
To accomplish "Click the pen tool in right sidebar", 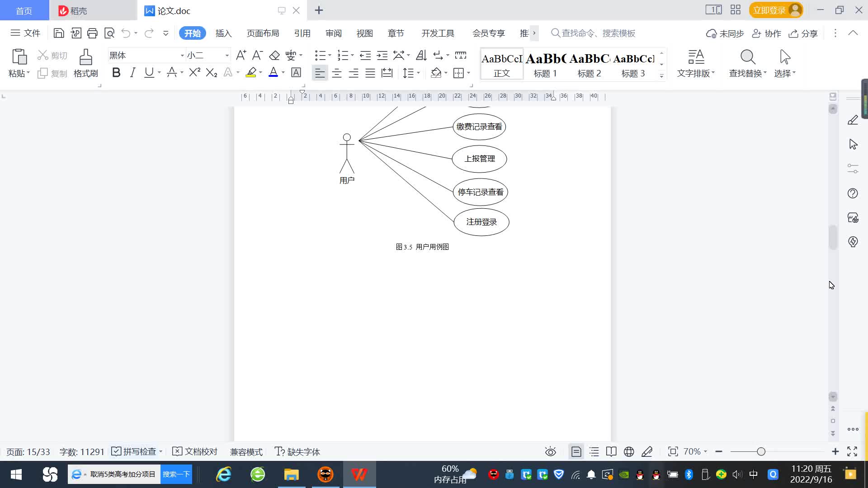I will [853, 120].
